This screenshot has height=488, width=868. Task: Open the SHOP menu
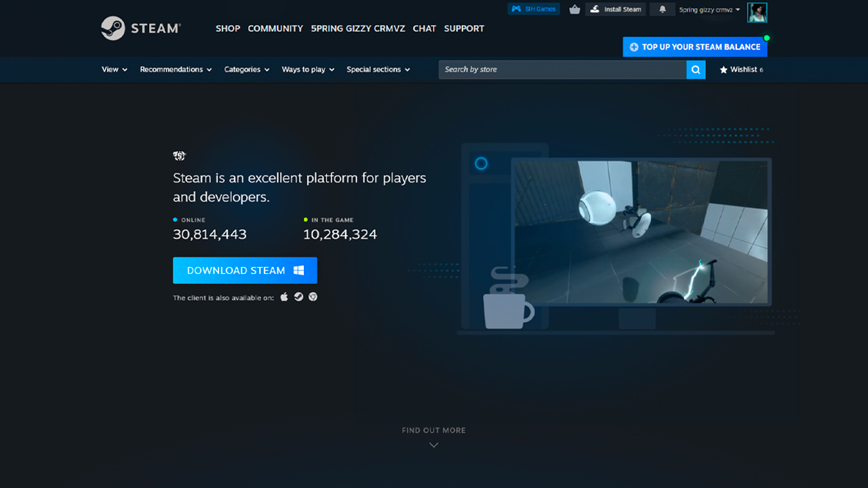[x=228, y=28]
